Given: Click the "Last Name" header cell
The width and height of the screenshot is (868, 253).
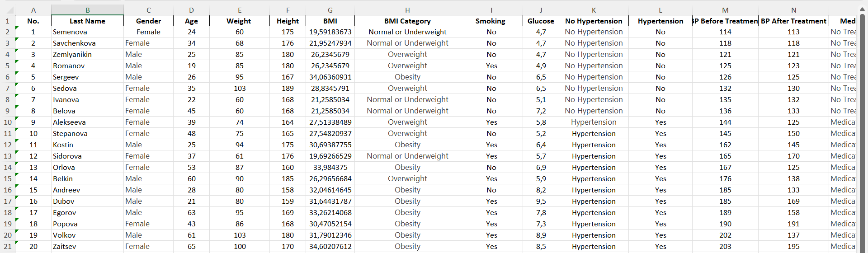Looking at the screenshot, I should pos(87,21).
